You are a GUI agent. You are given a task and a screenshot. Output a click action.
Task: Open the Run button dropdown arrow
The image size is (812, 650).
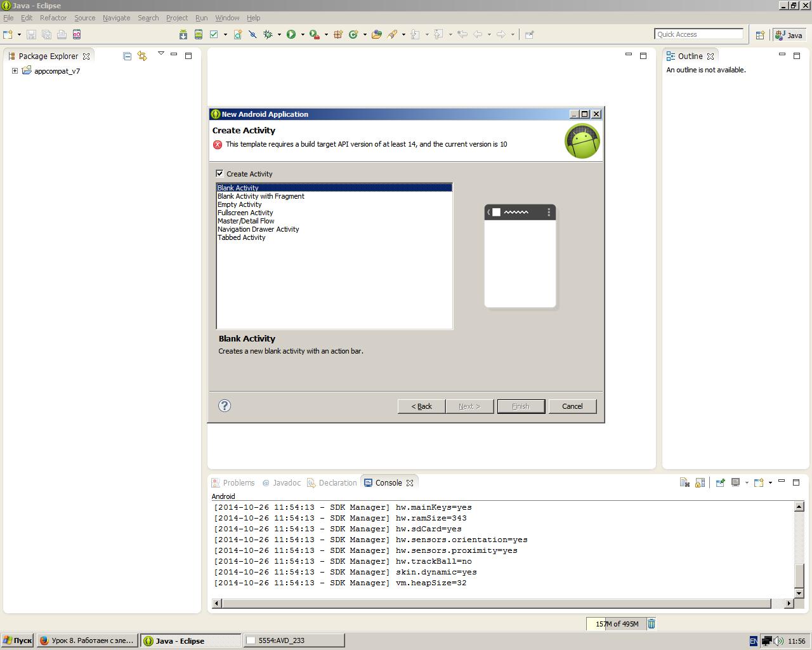tap(303, 34)
